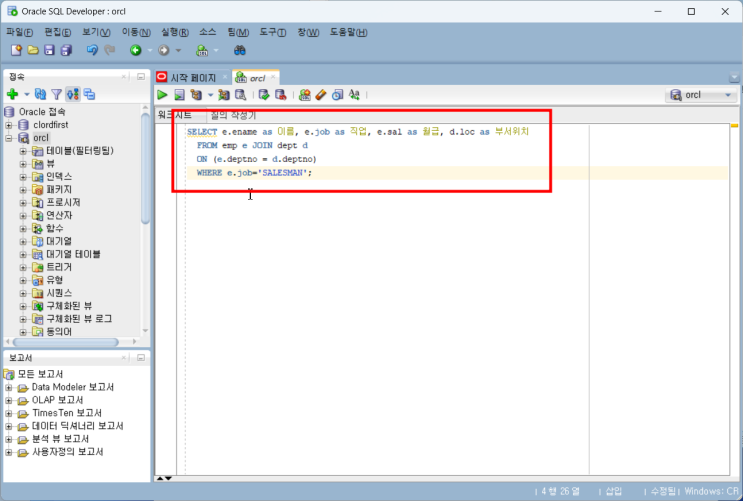Expand the 인덱스 tree node
The image size is (743, 501).
click(x=23, y=177)
